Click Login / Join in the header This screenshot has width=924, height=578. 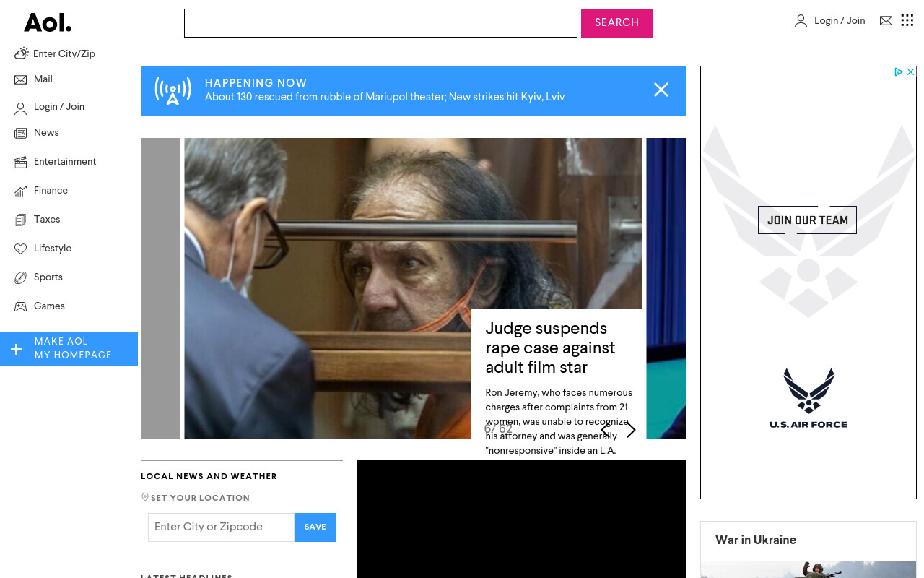pyautogui.click(x=840, y=20)
